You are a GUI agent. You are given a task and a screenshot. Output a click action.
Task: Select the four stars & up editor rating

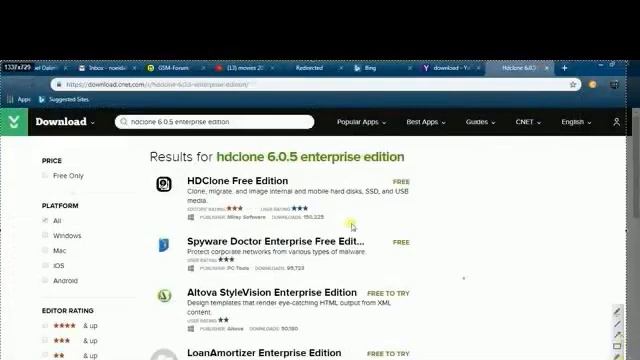pyautogui.click(x=45, y=326)
